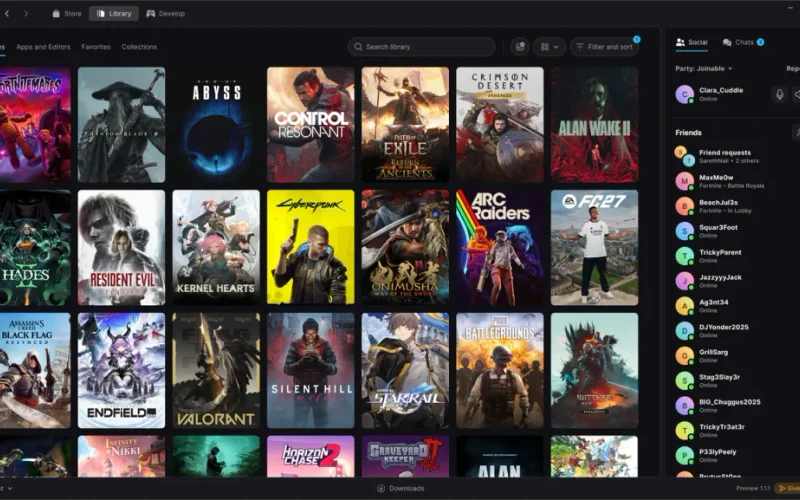This screenshot has width=800, height=500.
Task: Open the Store tab
Action: 67,14
